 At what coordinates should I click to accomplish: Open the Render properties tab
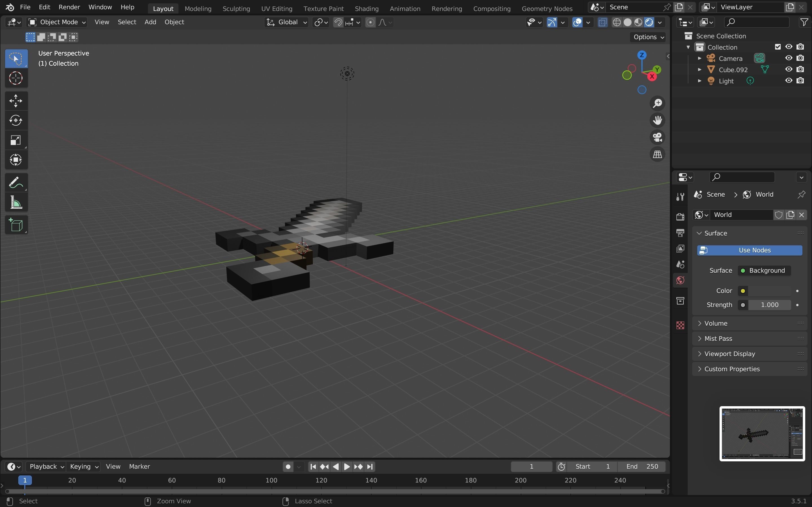point(680,217)
